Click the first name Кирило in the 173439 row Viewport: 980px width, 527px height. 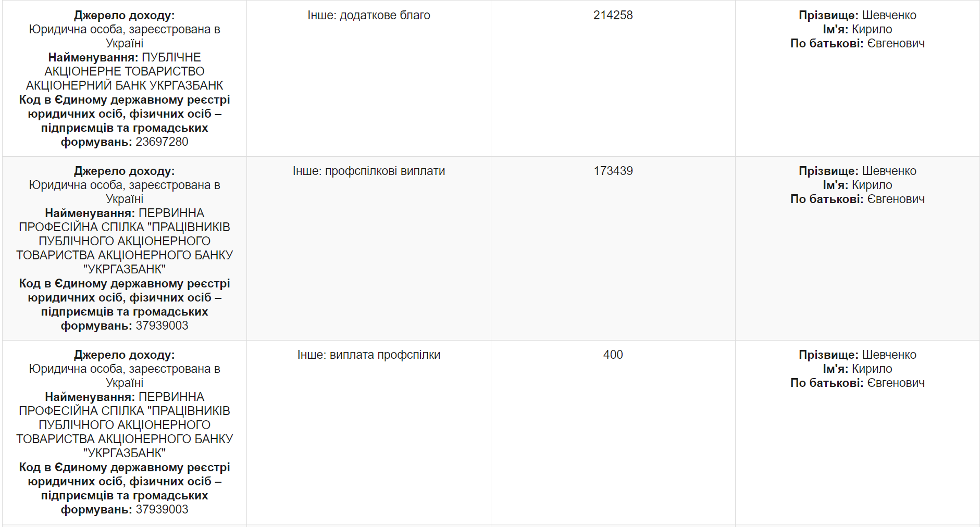[872, 185]
